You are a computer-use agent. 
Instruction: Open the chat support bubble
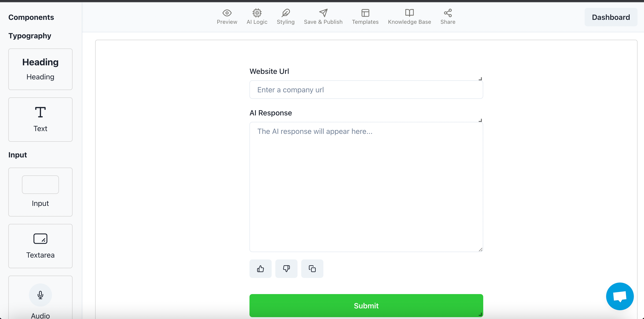click(x=620, y=296)
